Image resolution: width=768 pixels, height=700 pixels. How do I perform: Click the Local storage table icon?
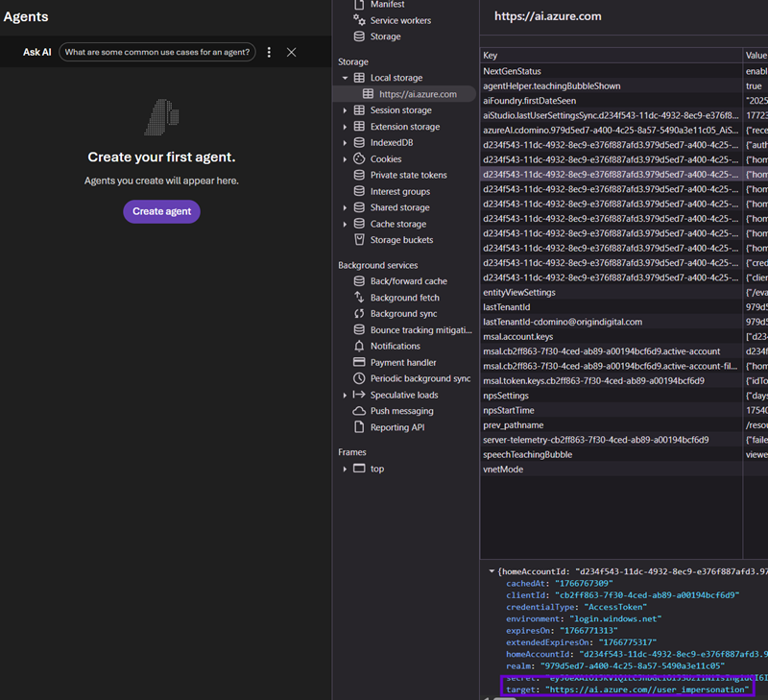tap(359, 78)
